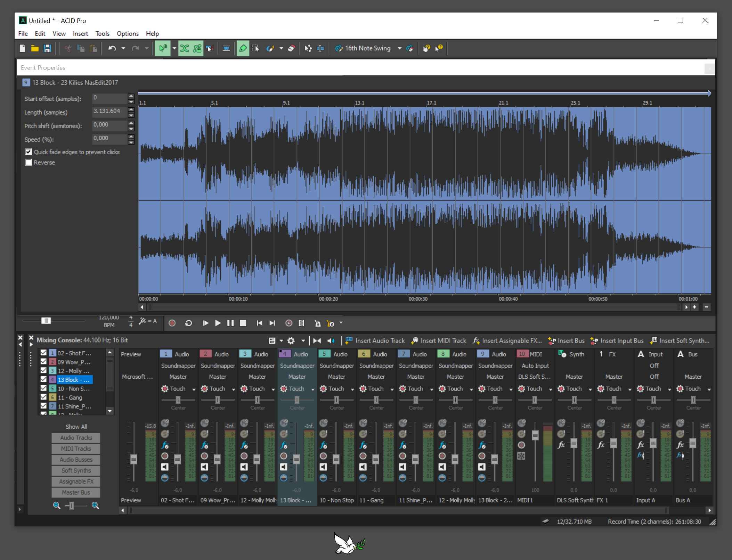Start playback with the Play button
Screen dimensions: 732x560
218,323
